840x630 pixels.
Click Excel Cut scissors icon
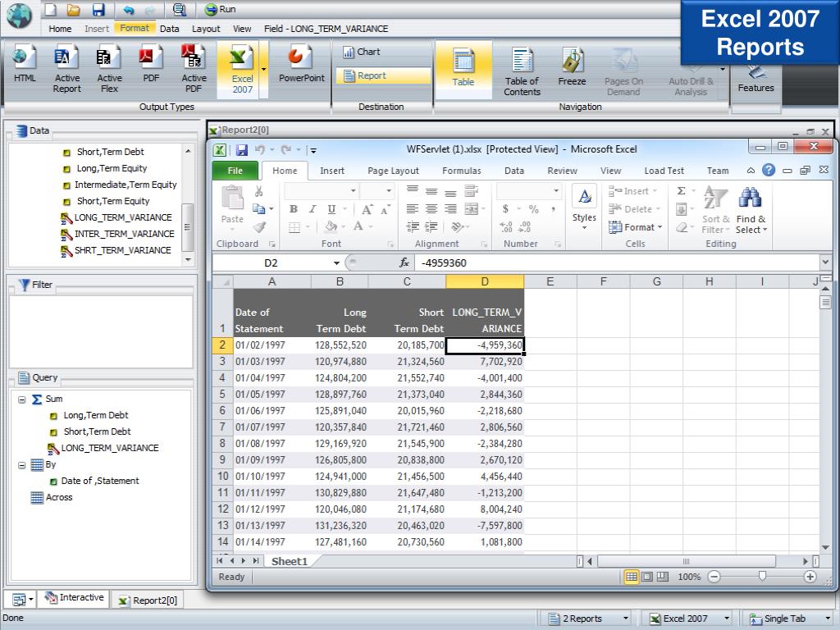coord(258,191)
